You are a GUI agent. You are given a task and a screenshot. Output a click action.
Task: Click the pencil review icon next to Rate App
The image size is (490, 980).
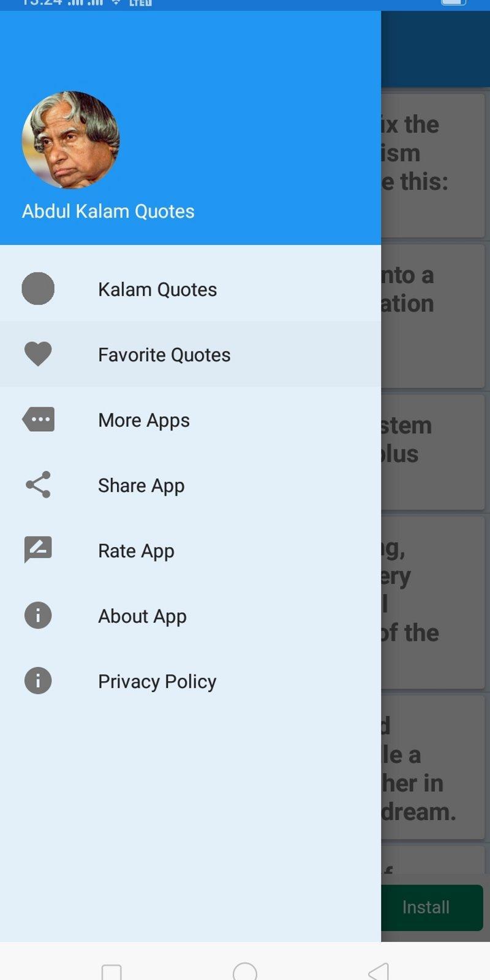(x=38, y=549)
